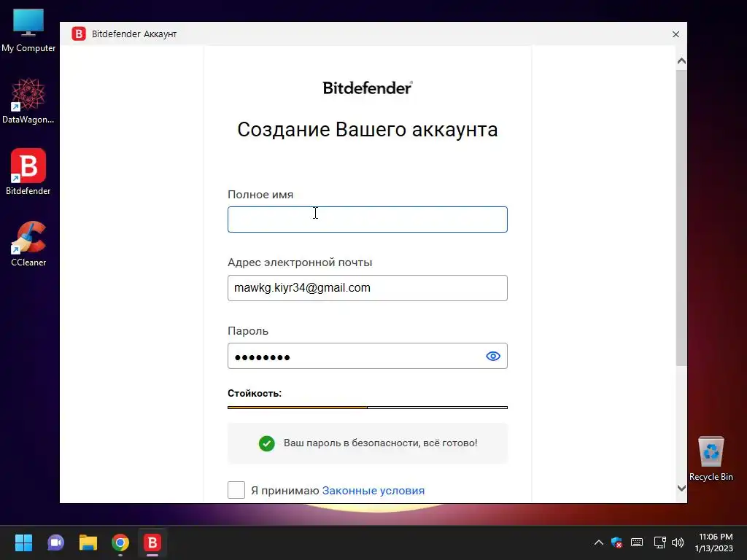Click the Bitdefender wordmark logo
The height and width of the screenshot is (560, 747).
[368, 88]
